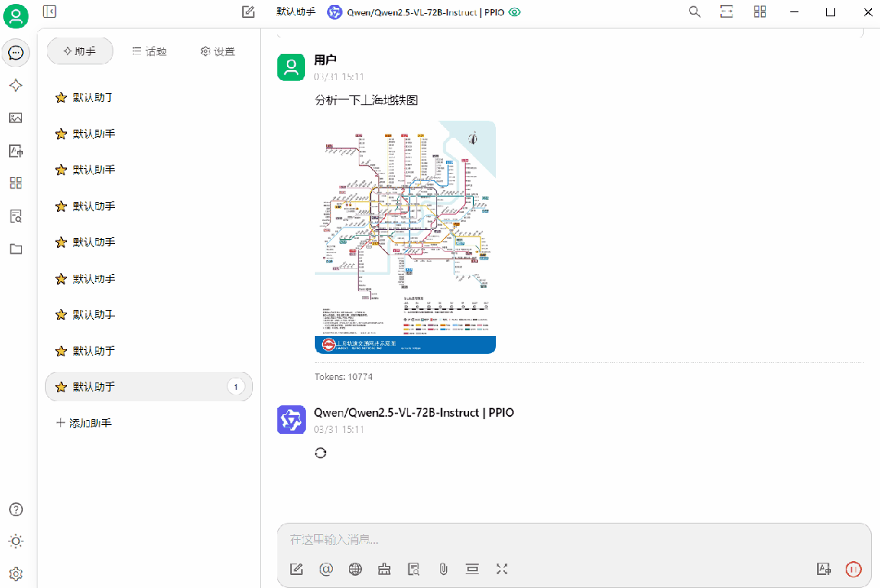
Task: Click 添加助手 to add an assistant
Action: point(84,423)
